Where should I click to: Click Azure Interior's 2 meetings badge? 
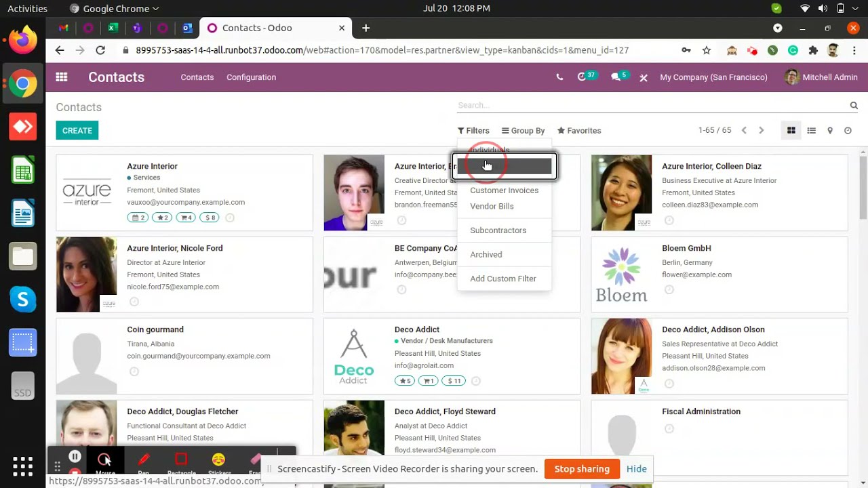[138, 218]
